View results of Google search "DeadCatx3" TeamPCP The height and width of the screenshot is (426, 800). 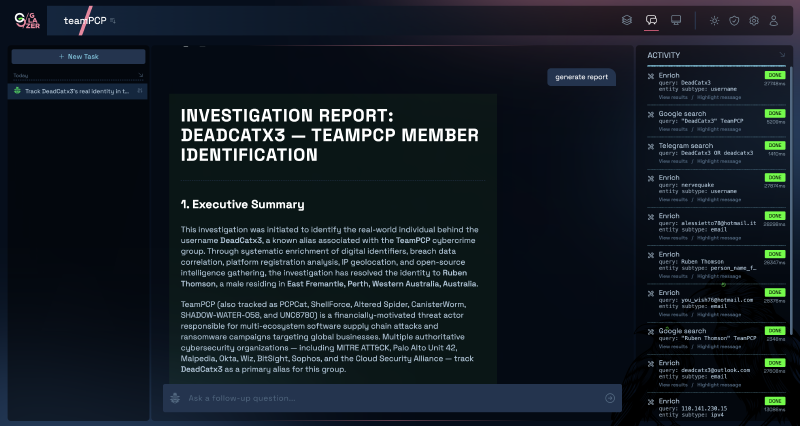point(673,129)
